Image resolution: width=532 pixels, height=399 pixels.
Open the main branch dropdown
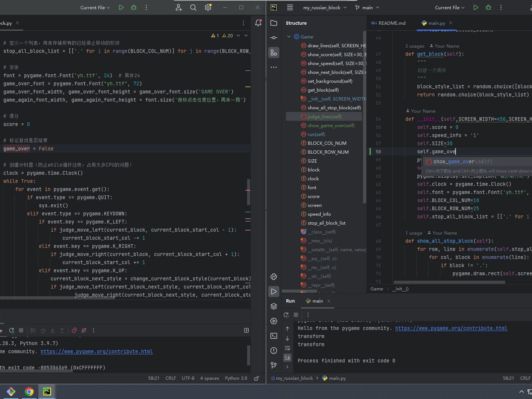367,7
